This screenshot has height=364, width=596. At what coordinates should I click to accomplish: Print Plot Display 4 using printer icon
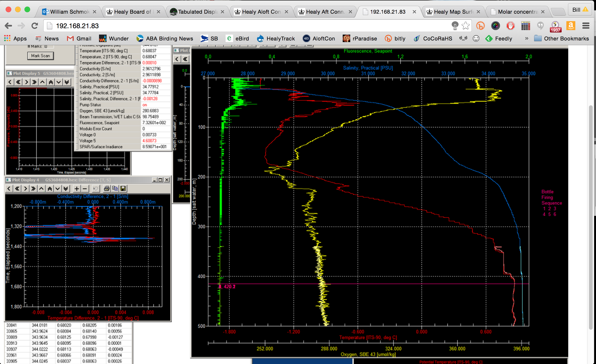107,188
